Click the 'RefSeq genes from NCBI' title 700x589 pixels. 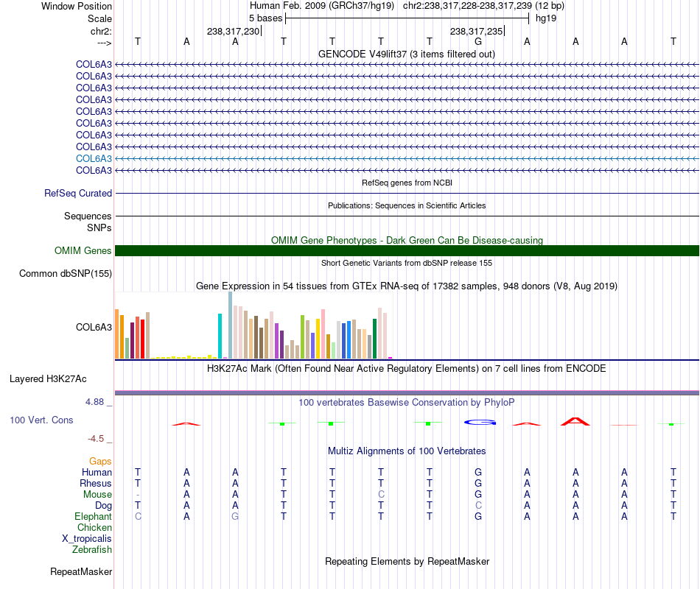click(407, 183)
